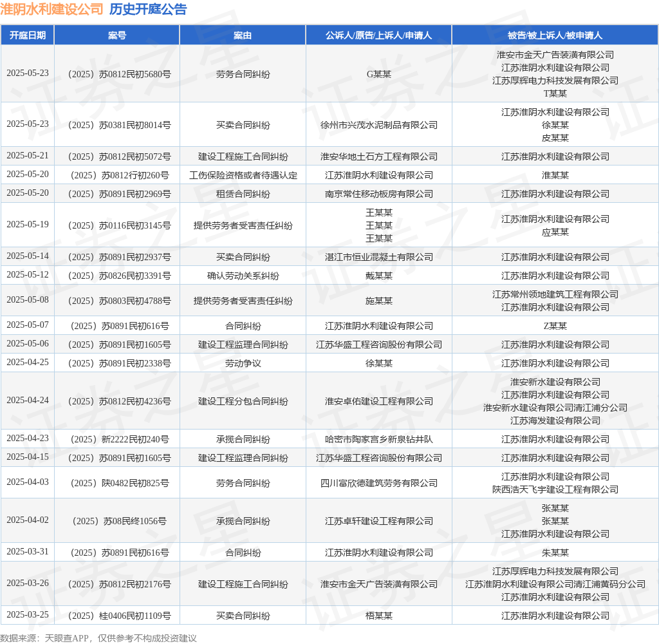This screenshot has height=644, width=659.
Task: Select case number (2025)桂0406民初1109号
Action: point(119,616)
